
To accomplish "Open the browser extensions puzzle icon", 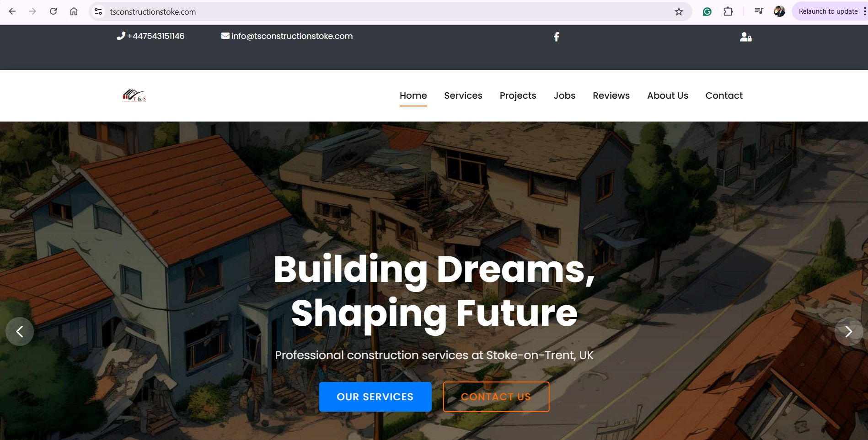I will [x=728, y=11].
